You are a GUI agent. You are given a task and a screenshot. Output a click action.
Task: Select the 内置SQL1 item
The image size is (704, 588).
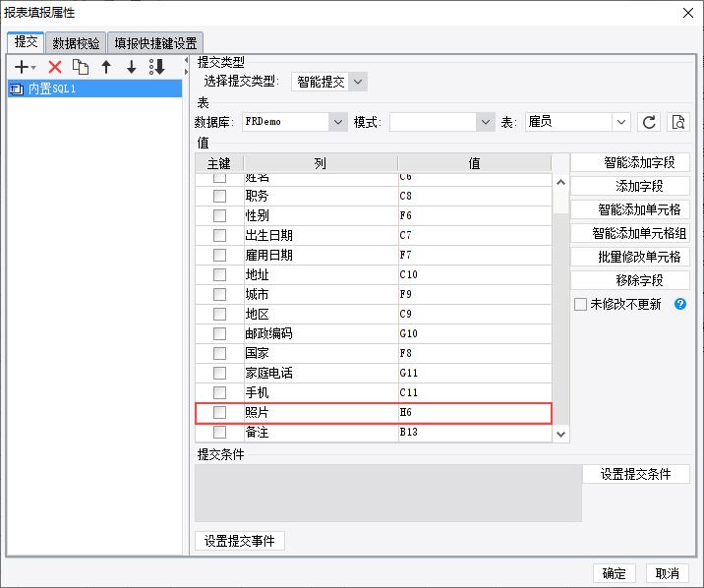[94, 88]
